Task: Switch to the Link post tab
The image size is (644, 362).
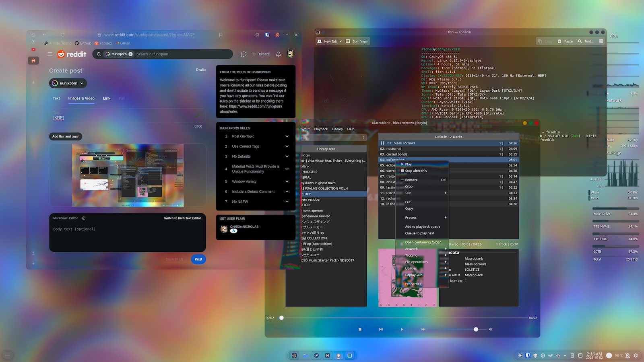Action: (106, 99)
